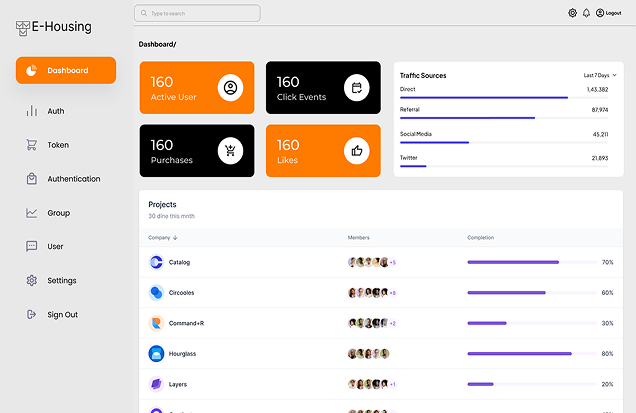Click the Circooles member avatars group

pos(368,293)
